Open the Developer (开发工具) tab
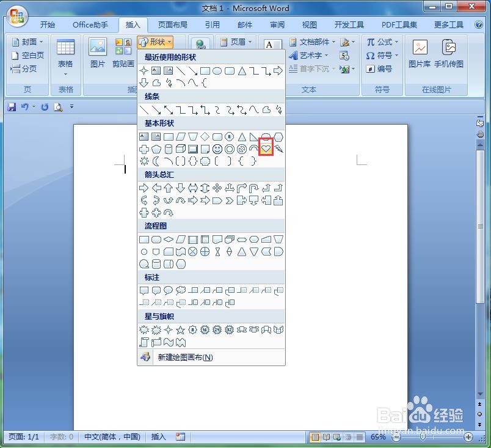Screen dimensions: 491x448 click(x=349, y=24)
